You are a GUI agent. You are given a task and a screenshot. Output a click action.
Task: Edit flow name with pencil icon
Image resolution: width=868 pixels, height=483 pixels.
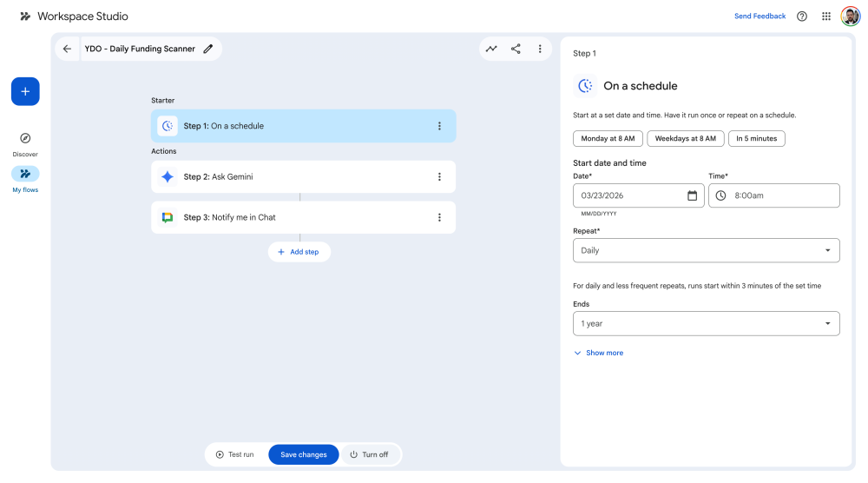click(x=208, y=49)
